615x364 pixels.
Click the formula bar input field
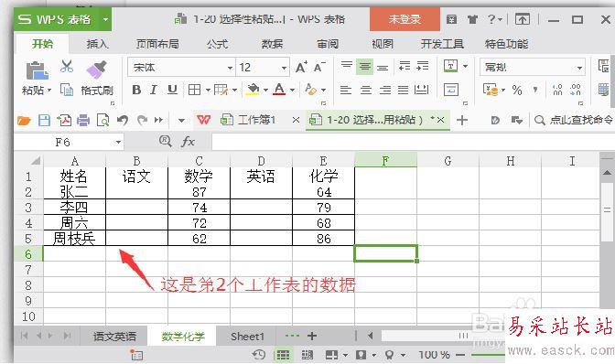click(413, 142)
